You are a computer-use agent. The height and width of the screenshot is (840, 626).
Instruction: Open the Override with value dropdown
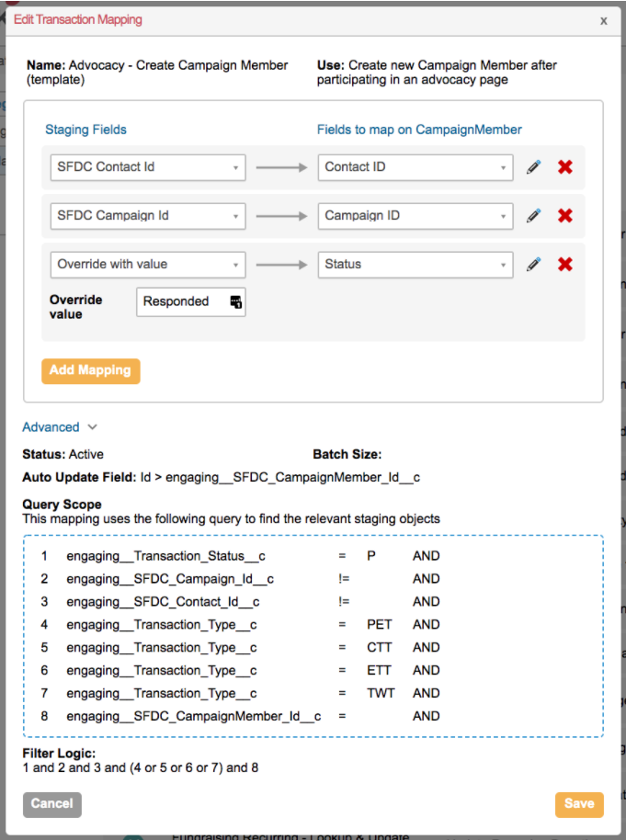click(x=147, y=264)
